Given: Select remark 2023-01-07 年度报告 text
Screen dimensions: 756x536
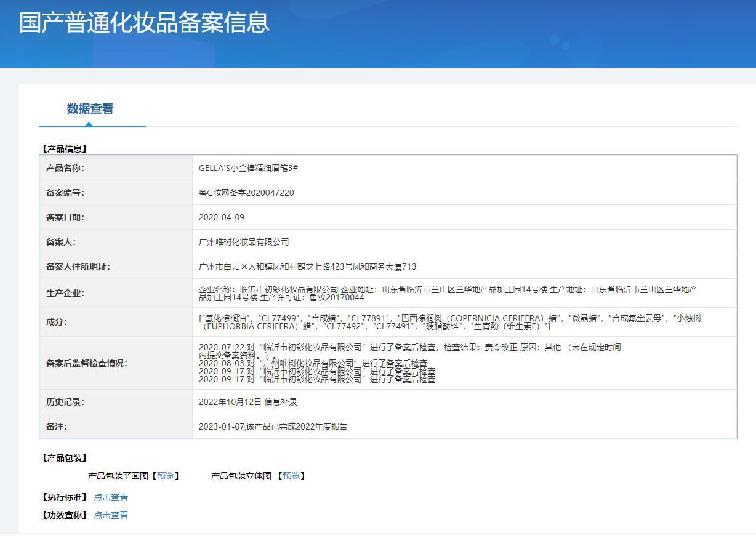Looking at the screenshot, I should click(273, 426).
